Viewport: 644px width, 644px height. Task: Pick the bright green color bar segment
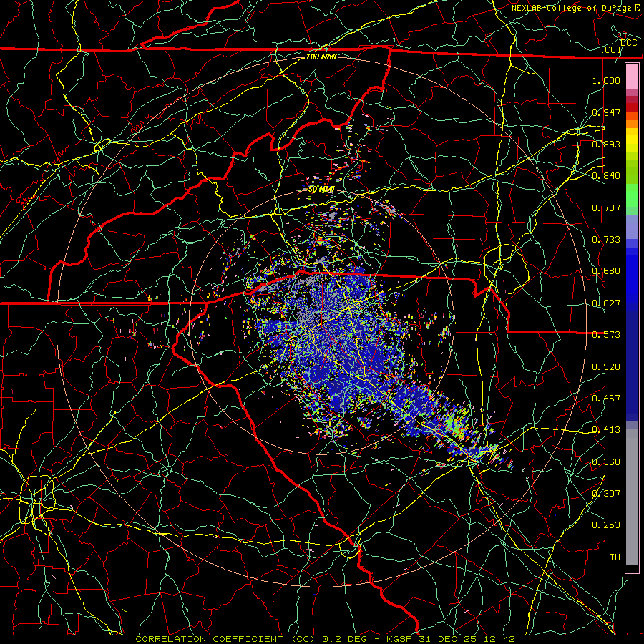(x=632, y=195)
